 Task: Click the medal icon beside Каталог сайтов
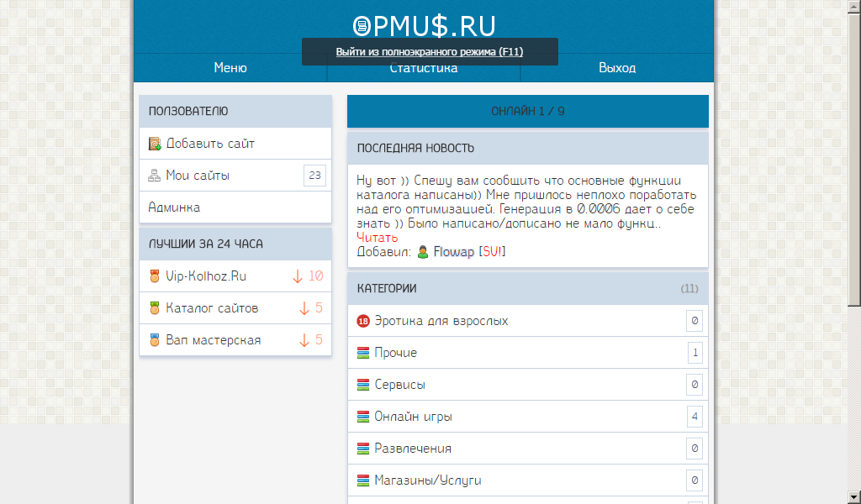pos(155,308)
